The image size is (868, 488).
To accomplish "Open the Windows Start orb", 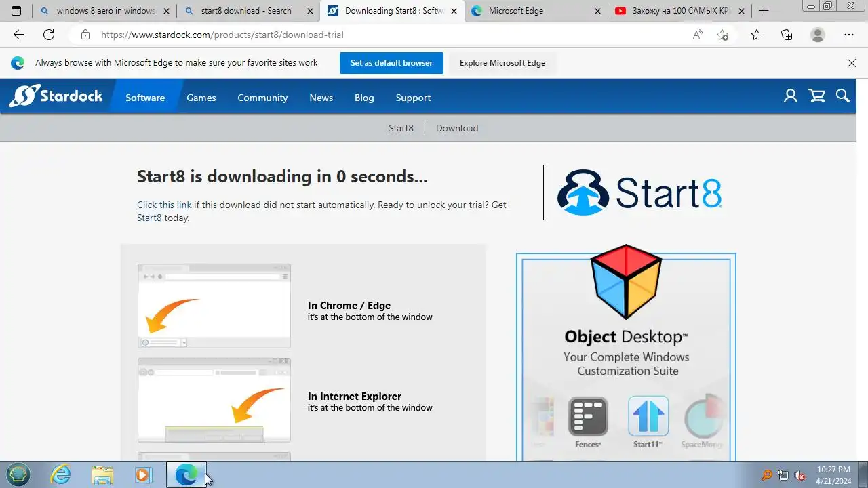I will pyautogui.click(x=18, y=474).
